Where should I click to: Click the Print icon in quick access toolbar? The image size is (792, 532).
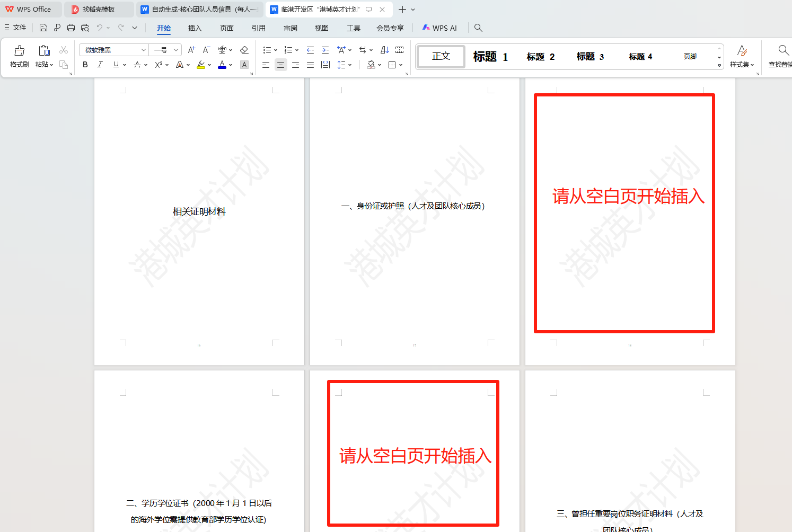(71, 28)
